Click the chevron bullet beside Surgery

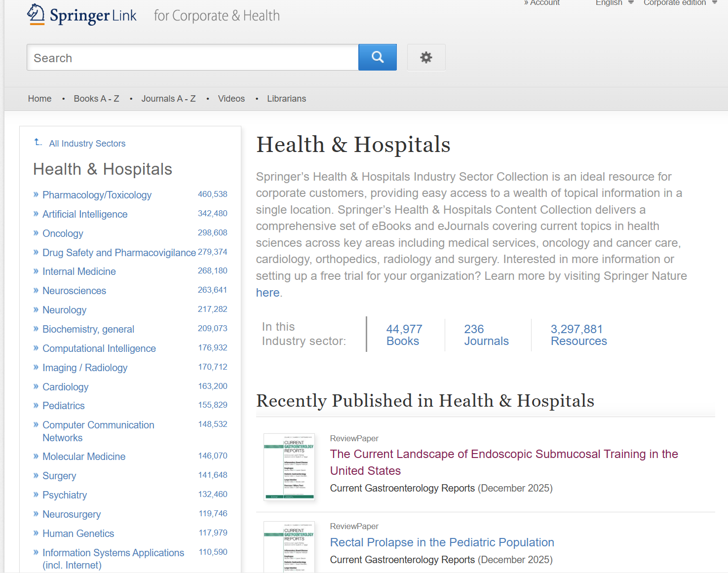click(36, 475)
